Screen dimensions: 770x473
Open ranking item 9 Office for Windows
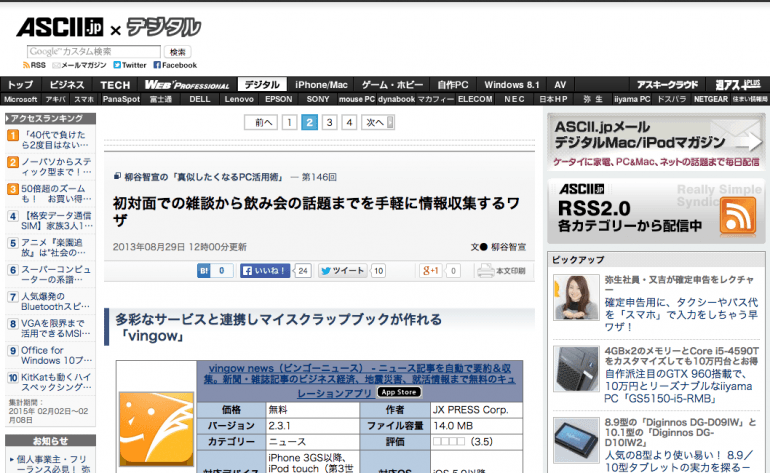[56, 355]
